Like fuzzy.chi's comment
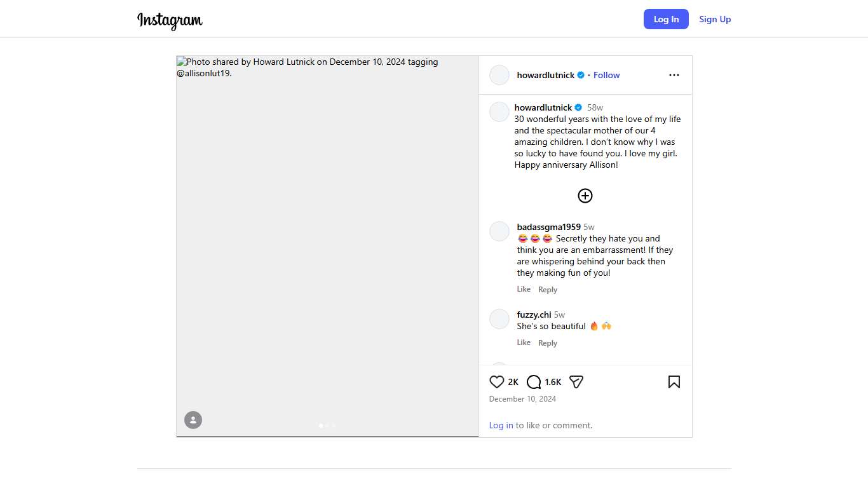The image size is (868, 488). 524,342
